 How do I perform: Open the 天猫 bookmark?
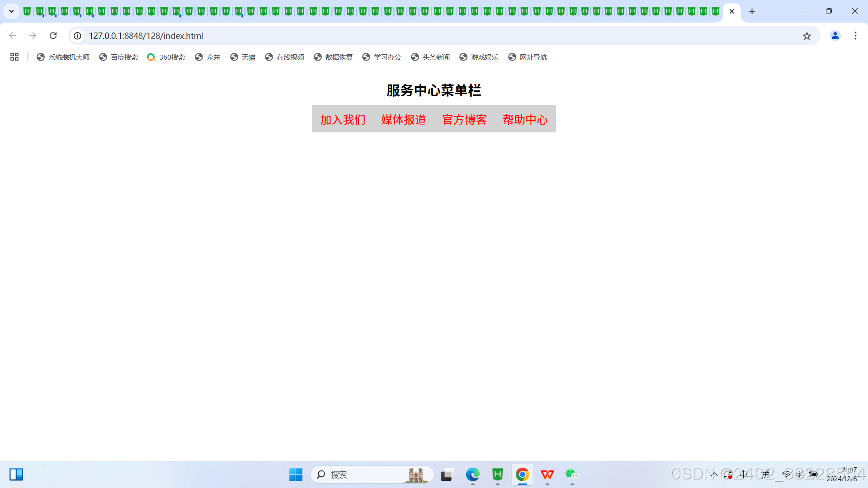coord(243,57)
